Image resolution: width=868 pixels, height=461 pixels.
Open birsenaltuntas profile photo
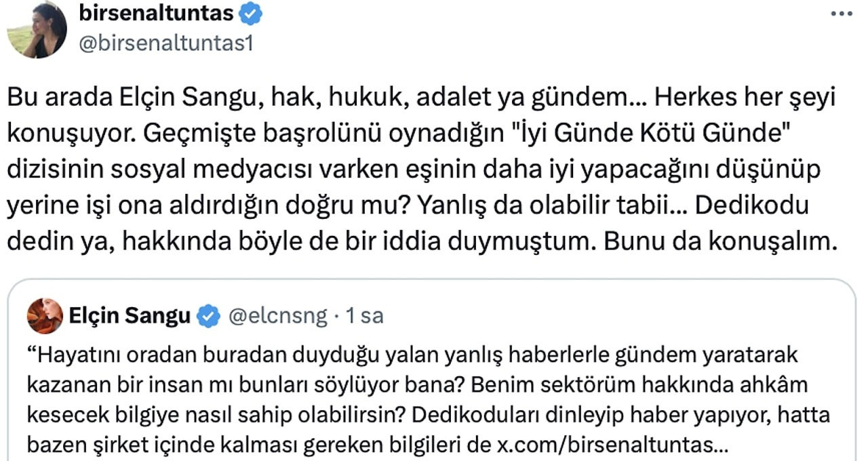37,28
